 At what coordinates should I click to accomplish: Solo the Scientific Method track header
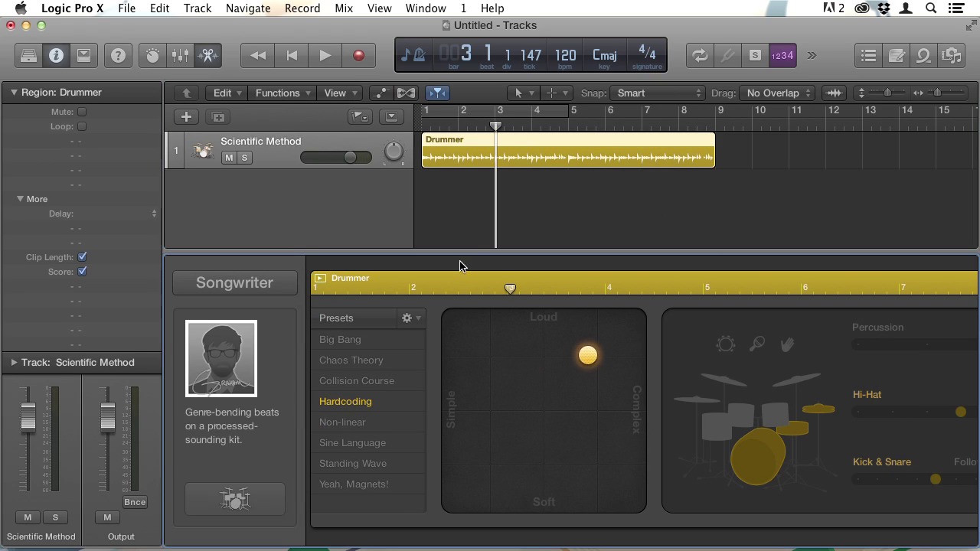(x=244, y=158)
